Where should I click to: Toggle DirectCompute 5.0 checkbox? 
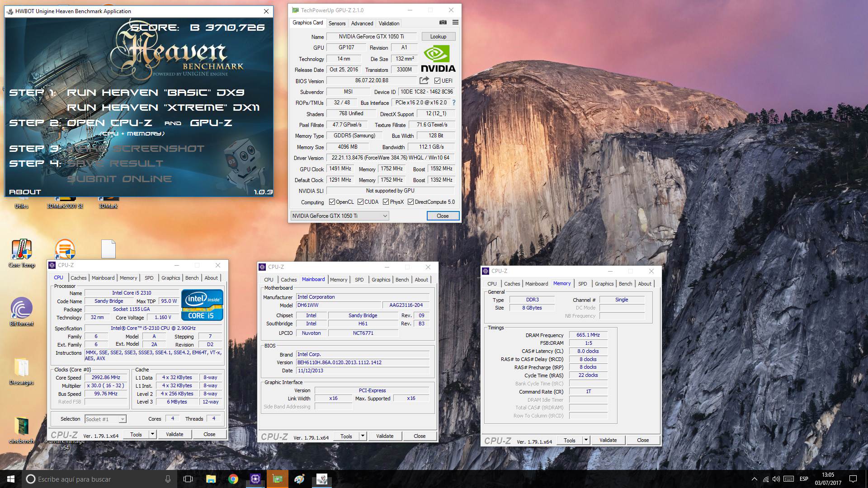(410, 202)
